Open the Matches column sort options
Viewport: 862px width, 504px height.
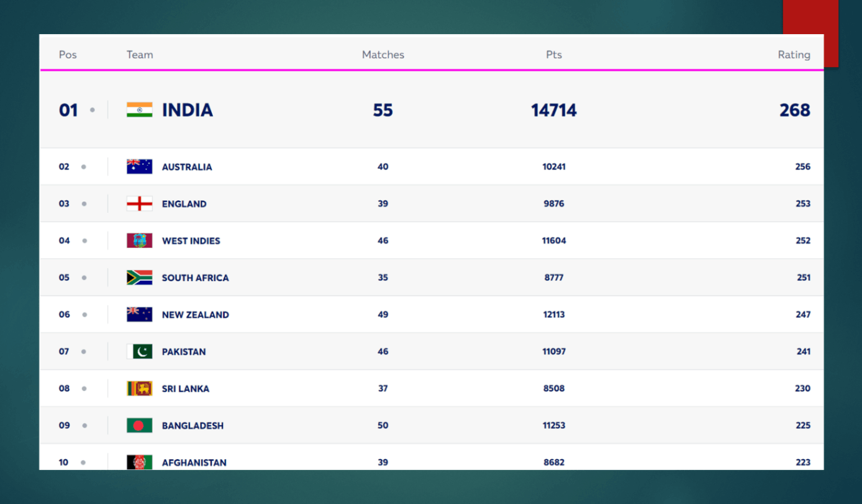point(383,55)
